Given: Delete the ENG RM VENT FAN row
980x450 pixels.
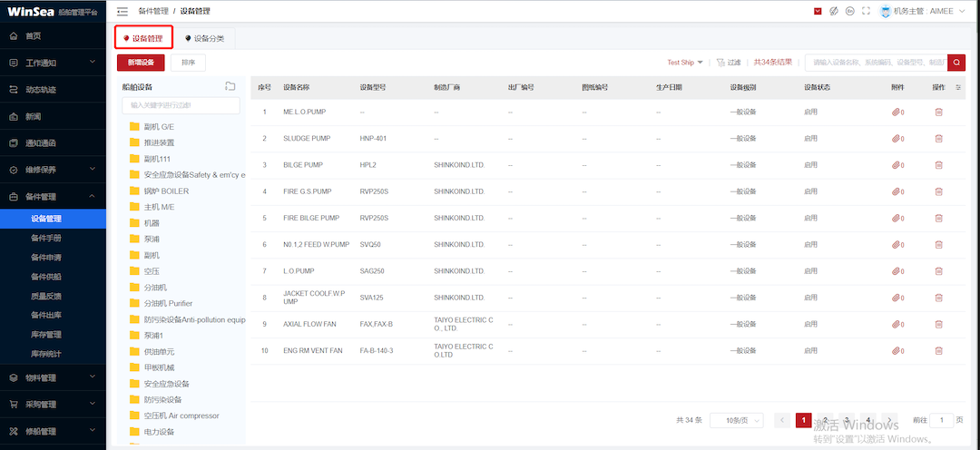Looking at the screenshot, I should tap(938, 350).
